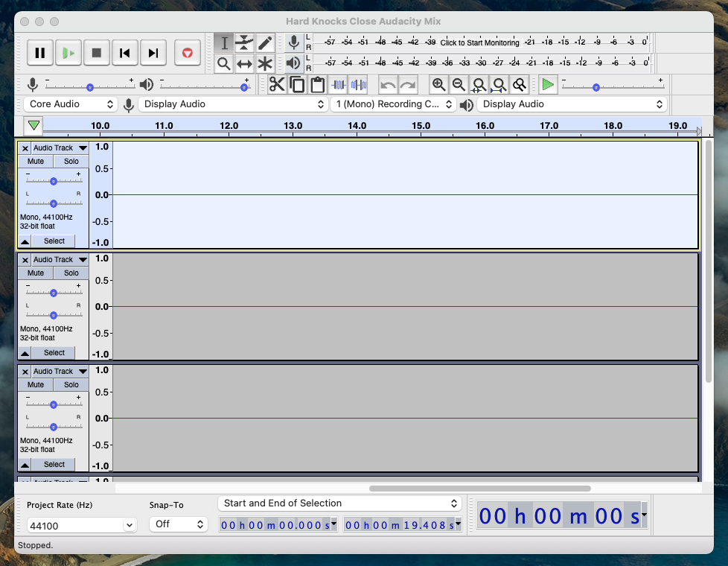Viewport: 728px width, 566px height.
Task: Close the first Audio Track
Action: point(25,148)
